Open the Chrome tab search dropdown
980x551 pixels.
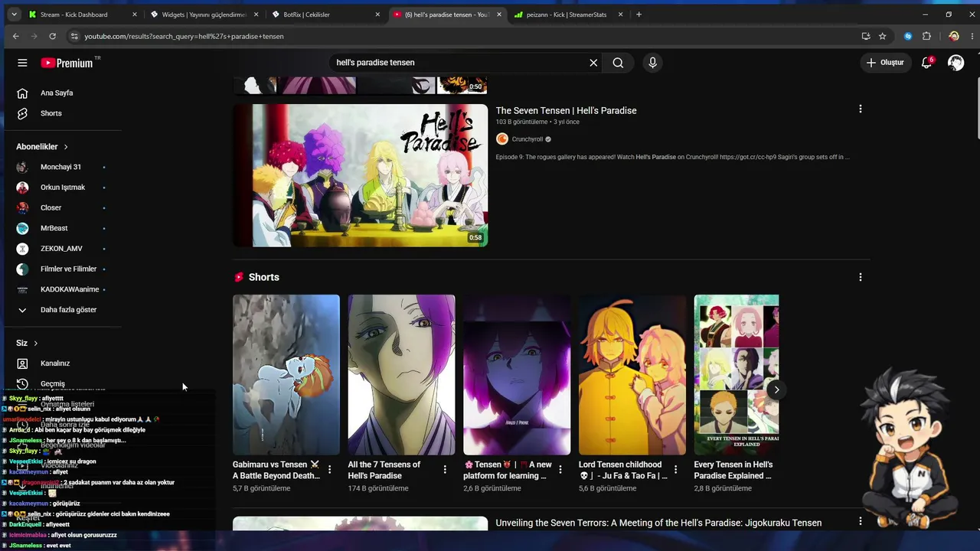click(x=14, y=15)
